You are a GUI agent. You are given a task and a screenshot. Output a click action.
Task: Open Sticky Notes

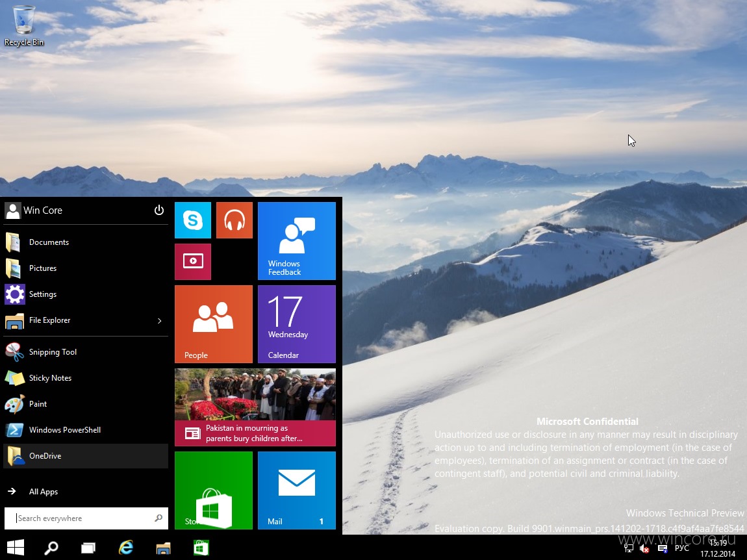pyautogui.click(x=86, y=378)
